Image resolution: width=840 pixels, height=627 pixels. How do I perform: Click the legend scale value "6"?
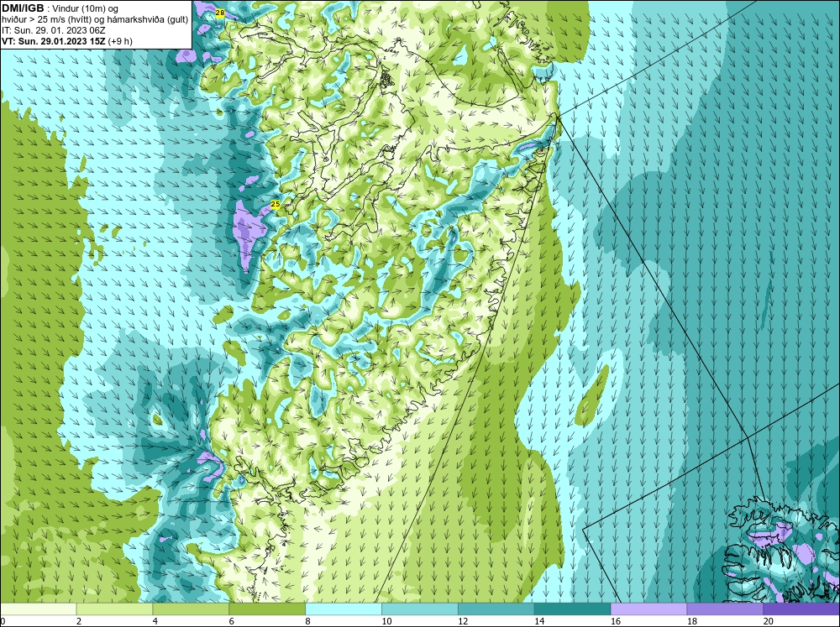click(231, 621)
